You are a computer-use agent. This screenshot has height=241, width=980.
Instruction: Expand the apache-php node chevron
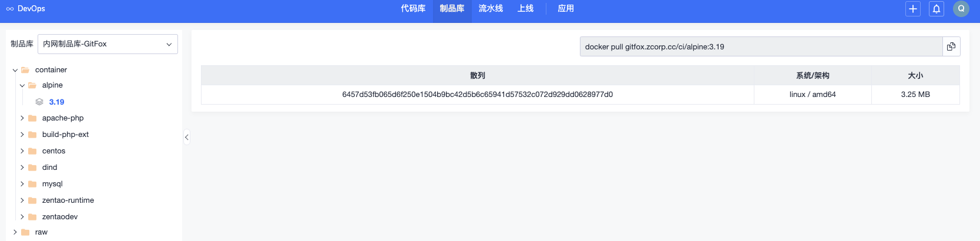click(22, 118)
